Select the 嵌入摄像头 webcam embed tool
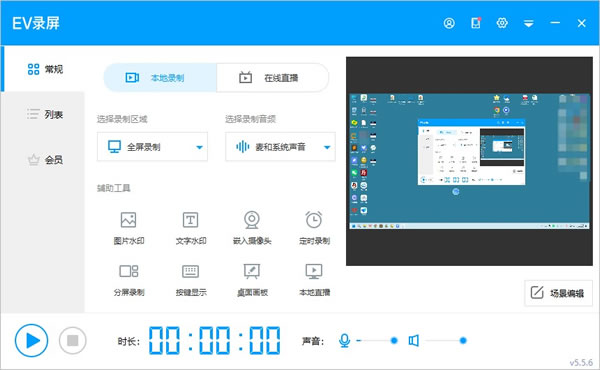Viewport: 600px width, 370px height. pyautogui.click(x=252, y=228)
